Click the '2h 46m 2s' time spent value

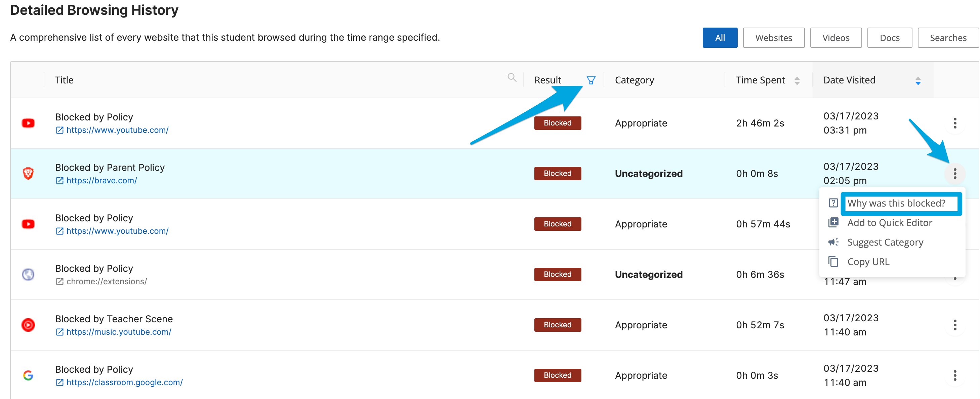tap(760, 123)
